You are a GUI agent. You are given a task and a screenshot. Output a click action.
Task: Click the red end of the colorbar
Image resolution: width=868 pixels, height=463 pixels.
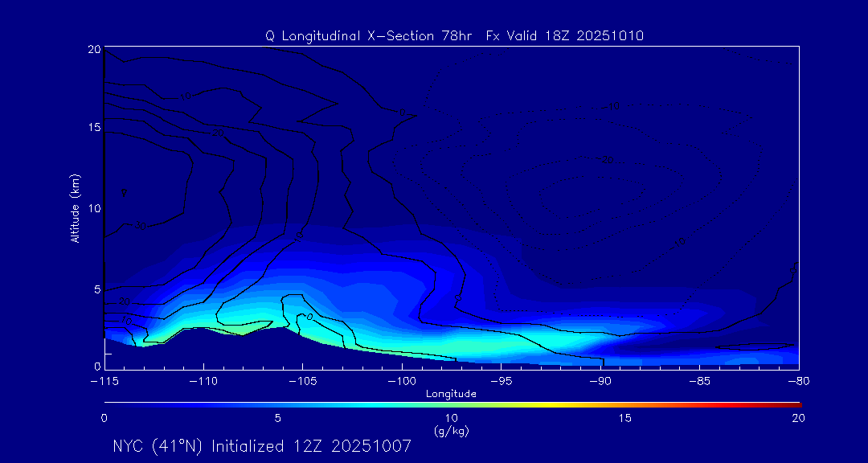click(x=794, y=405)
